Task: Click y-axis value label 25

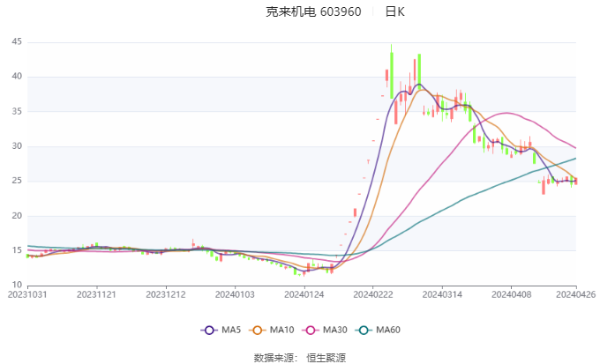Action: 17,181
